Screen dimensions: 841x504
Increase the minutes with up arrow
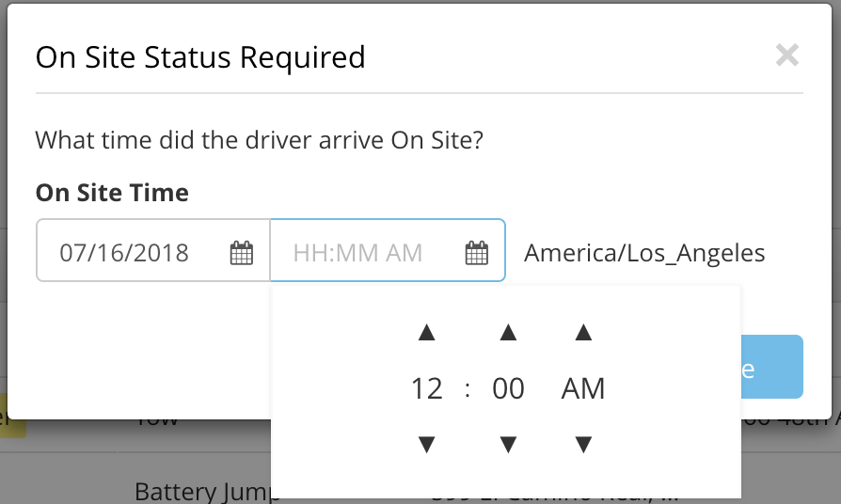[x=508, y=333]
